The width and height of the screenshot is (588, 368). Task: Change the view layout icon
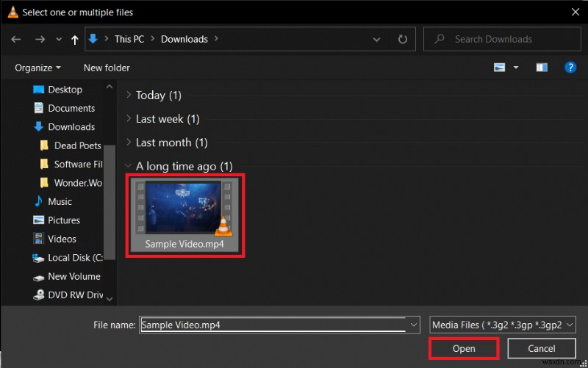499,68
